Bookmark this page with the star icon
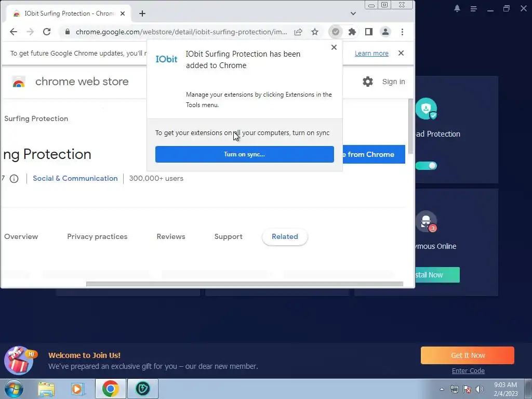The height and width of the screenshot is (399, 532). [x=315, y=32]
